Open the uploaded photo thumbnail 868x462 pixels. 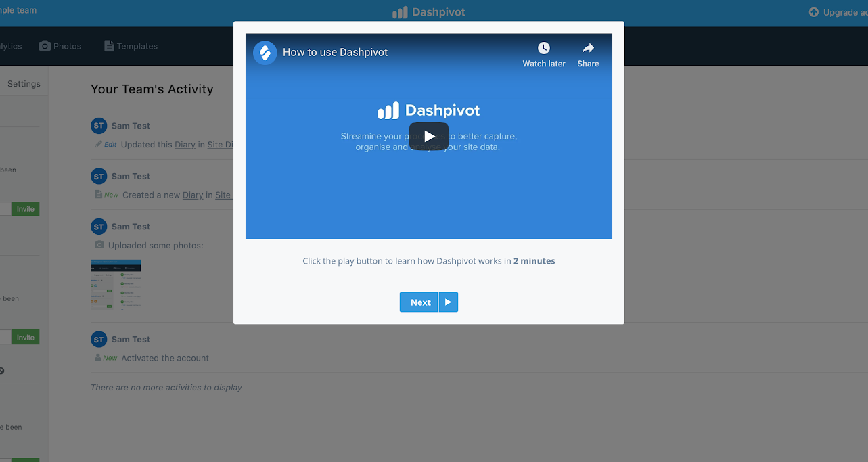(116, 283)
